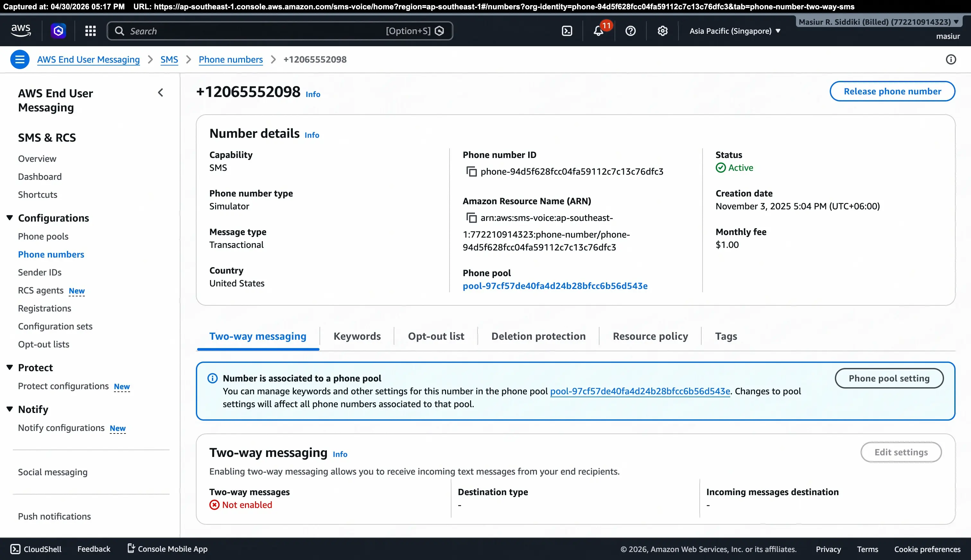The image size is (971, 560).
Task: Open Push notifications in the sidebar
Action: [55, 517]
